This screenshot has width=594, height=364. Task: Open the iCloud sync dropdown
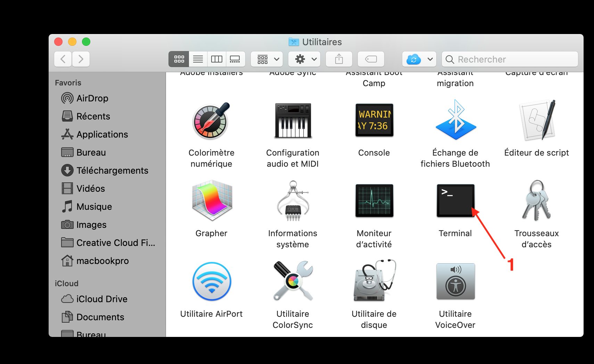click(419, 59)
